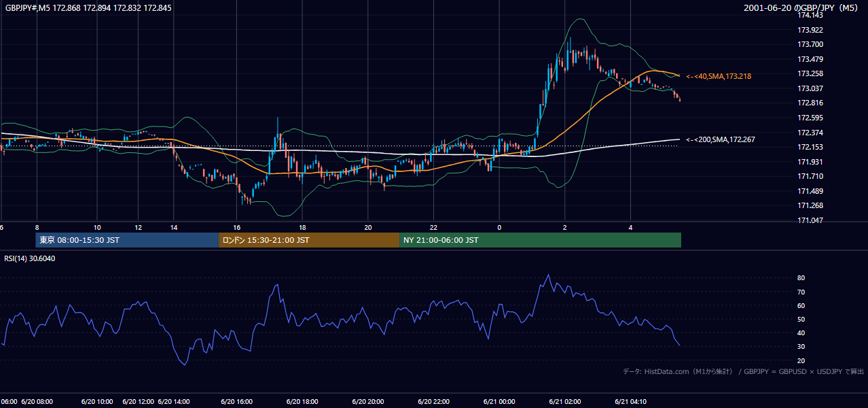Select the orange 40 SMA 173.218 label
This screenshot has width=868, height=408.
coord(719,76)
